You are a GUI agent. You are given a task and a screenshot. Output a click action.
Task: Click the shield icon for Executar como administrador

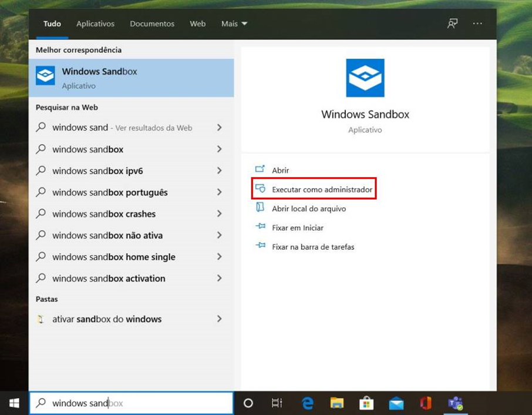click(260, 188)
